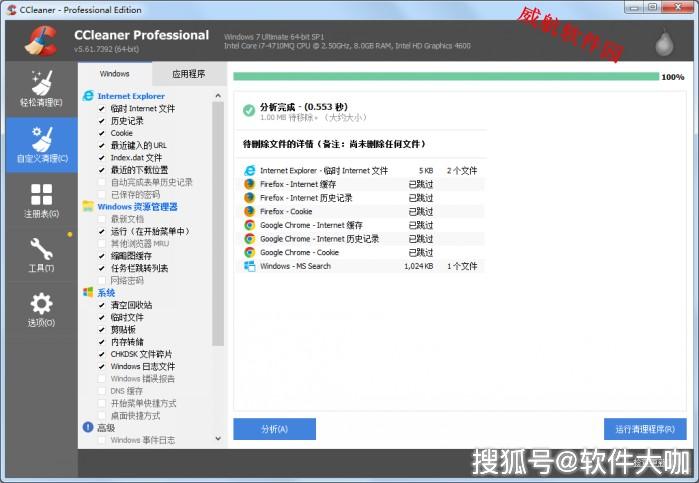The image size is (699, 483).
Task: Click the 系统 Windows flag icon
Action: point(88,293)
